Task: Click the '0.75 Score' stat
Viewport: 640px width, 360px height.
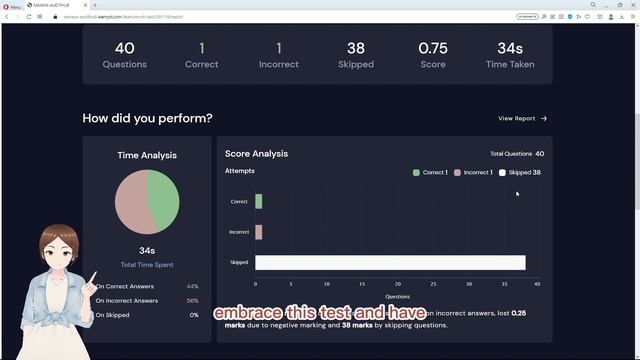Action: (433, 55)
